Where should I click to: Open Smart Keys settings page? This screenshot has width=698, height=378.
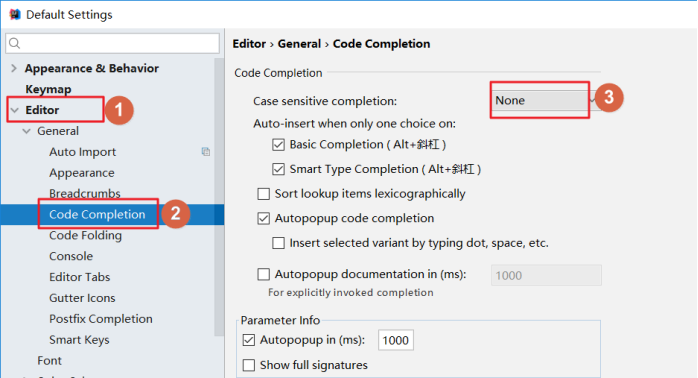click(79, 340)
